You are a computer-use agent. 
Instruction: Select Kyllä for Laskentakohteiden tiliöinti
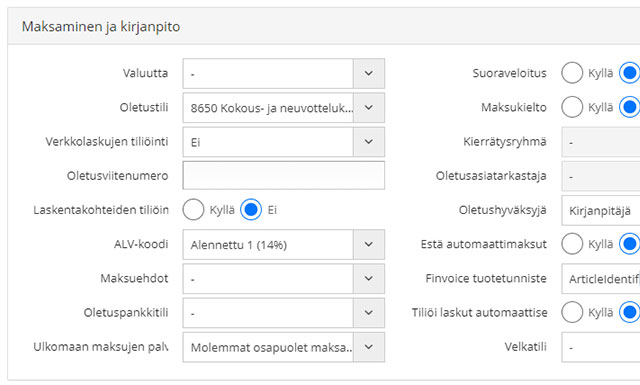click(x=193, y=210)
